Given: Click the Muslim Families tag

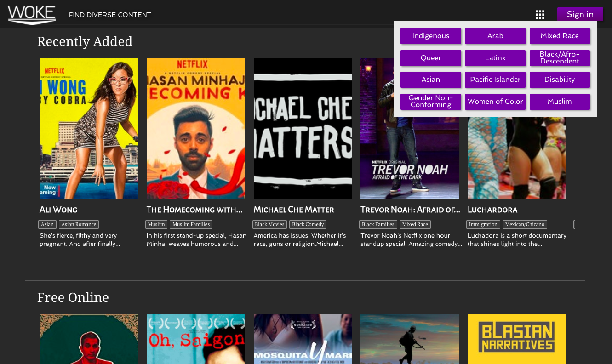Looking at the screenshot, I should pyautogui.click(x=191, y=225).
